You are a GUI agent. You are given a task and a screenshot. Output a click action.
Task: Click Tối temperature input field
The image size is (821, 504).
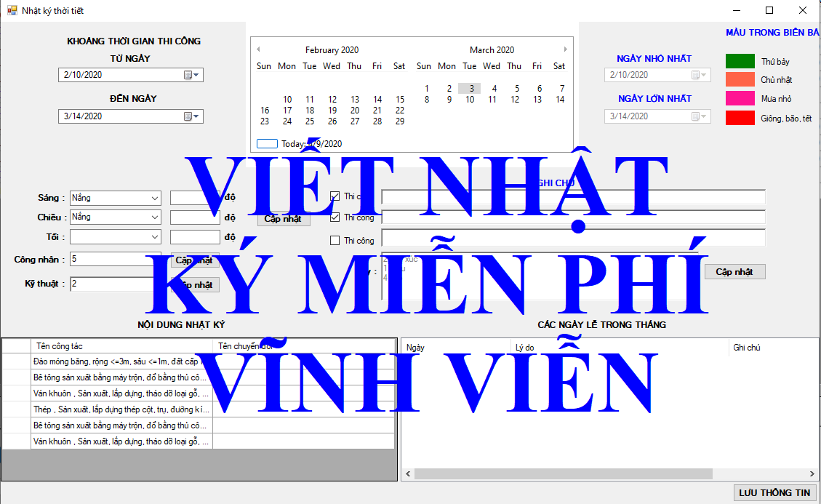coord(195,237)
